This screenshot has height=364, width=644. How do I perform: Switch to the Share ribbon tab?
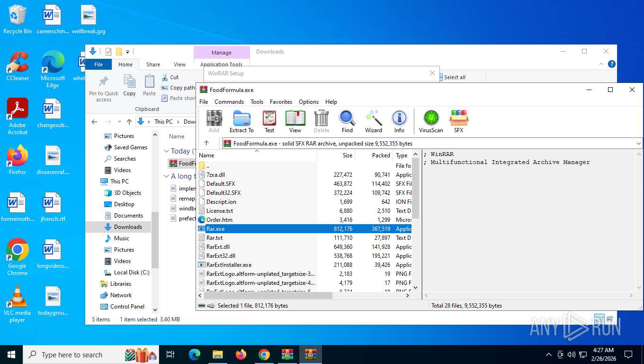click(153, 64)
